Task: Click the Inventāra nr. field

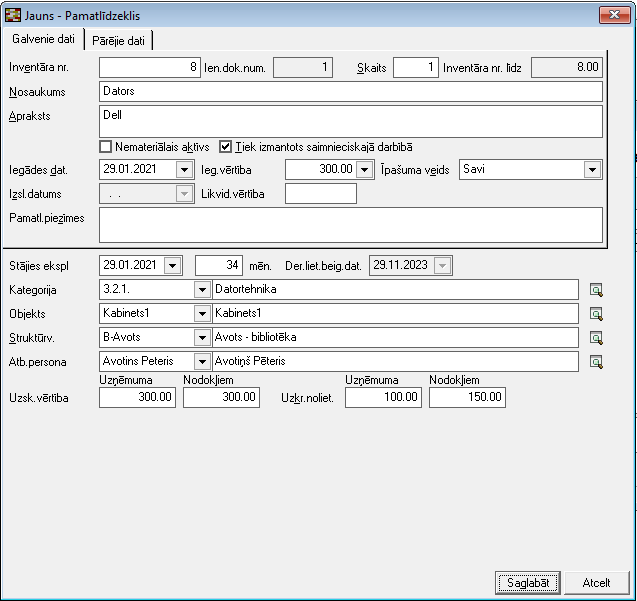Action: pos(150,67)
